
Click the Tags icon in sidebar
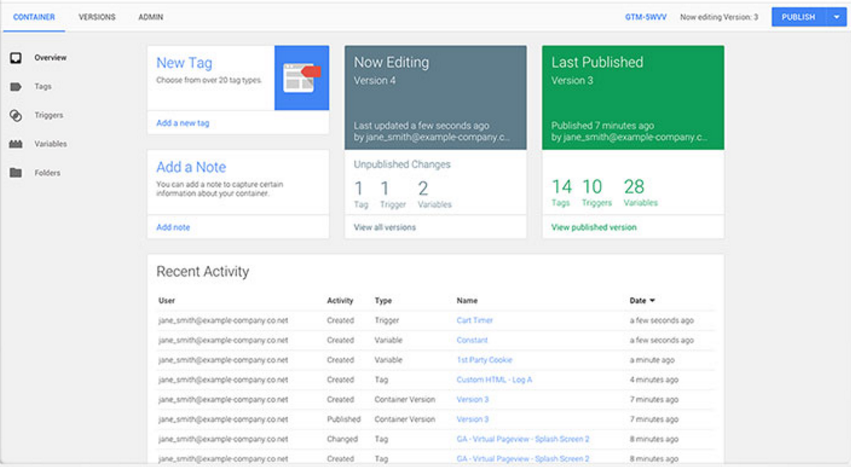pyautogui.click(x=16, y=86)
